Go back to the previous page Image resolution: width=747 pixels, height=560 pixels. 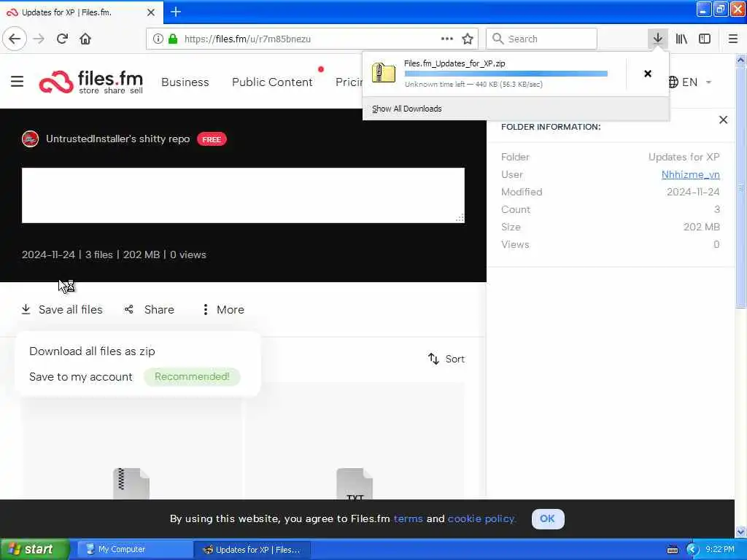point(15,39)
